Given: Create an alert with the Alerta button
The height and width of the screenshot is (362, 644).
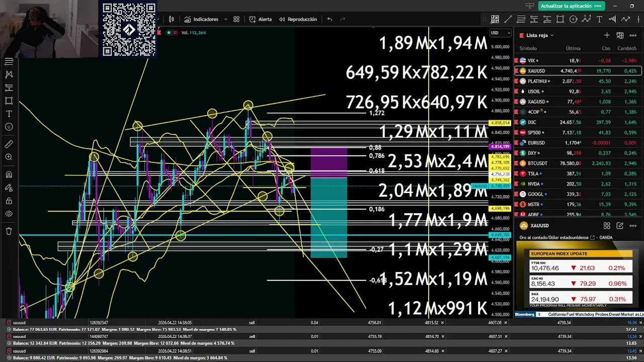Looking at the screenshot, I should click(x=260, y=19).
